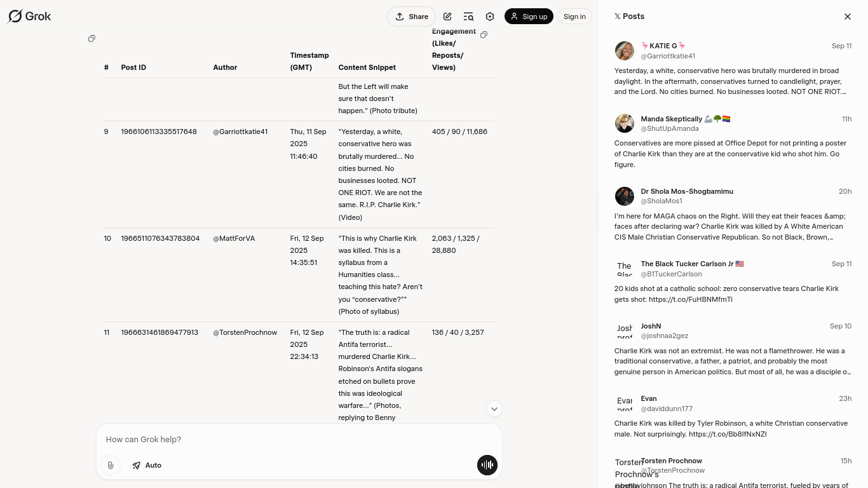Click @Garriottkatie41 handle in Posts panel
Image resolution: width=868 pixels, height=488 pixels.
tap(668, 56)
